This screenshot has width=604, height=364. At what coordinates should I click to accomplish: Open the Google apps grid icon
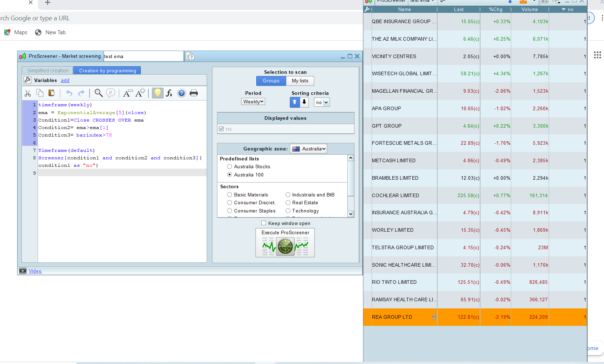click(598, 55)
